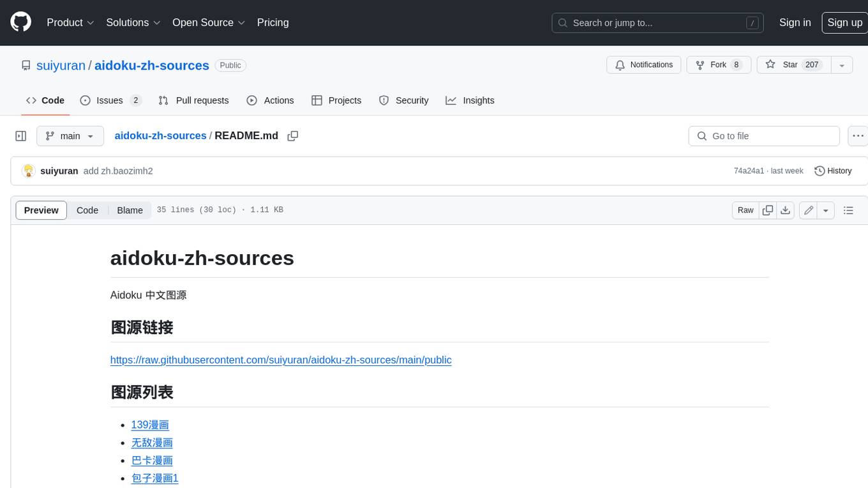The width and height of the screenshot is (868, 488).
Task: Expand the Product menu
Action: 70,22
